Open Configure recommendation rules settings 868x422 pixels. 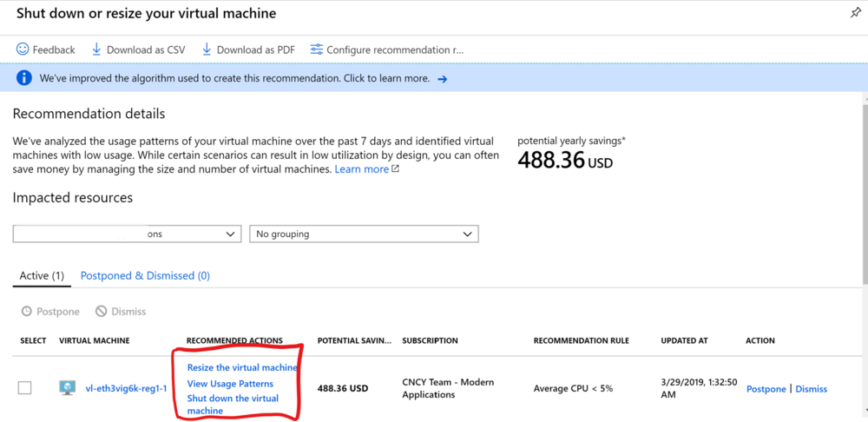tap(386, 49)
